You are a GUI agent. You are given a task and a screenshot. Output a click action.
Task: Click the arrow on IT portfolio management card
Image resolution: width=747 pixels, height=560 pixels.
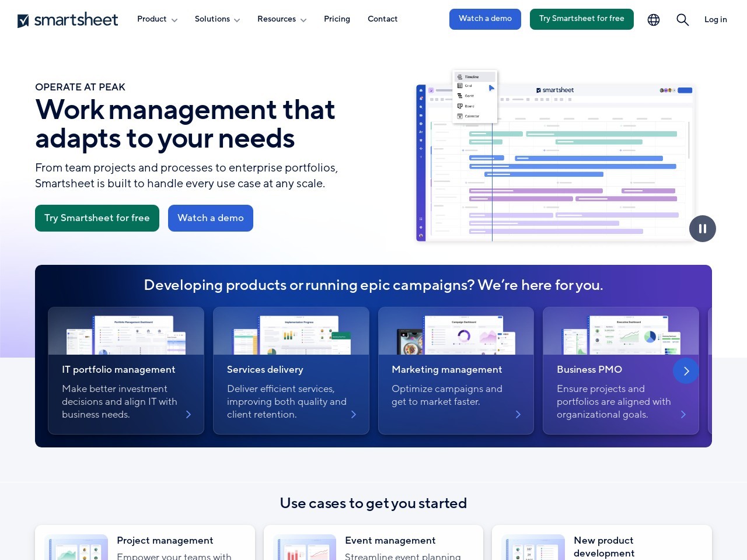point(189,414)
